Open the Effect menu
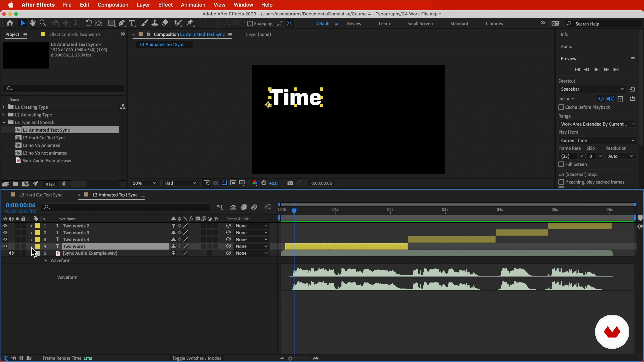The image size is (644, 362). (165, 5)
